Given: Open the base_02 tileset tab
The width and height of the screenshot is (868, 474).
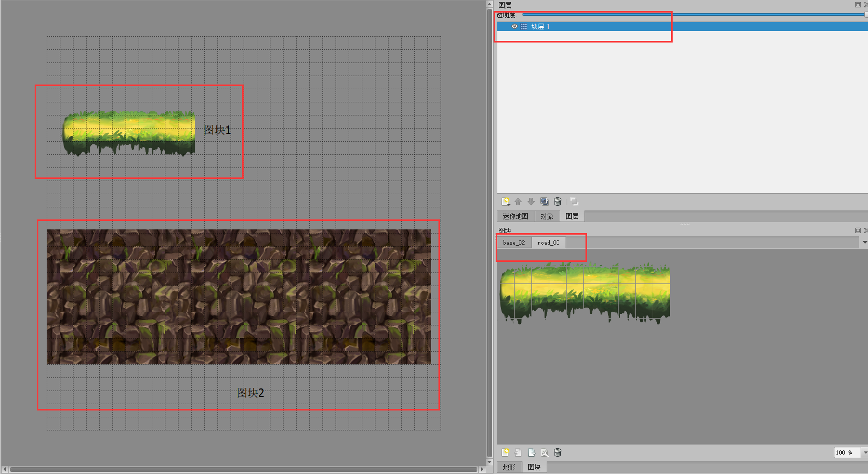Looking at the screenshot, I should (514, 243).
